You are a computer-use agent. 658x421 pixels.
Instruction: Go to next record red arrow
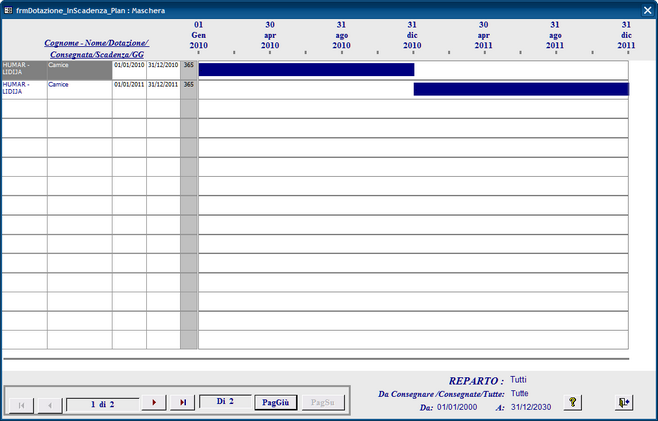pyautogui.click(x=154, y=402)
